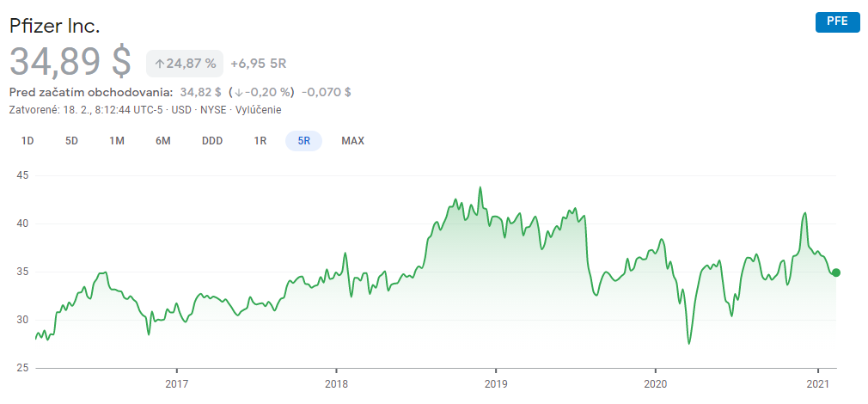
Task: Select the DDD range tab
Action: tap(212, 141)
